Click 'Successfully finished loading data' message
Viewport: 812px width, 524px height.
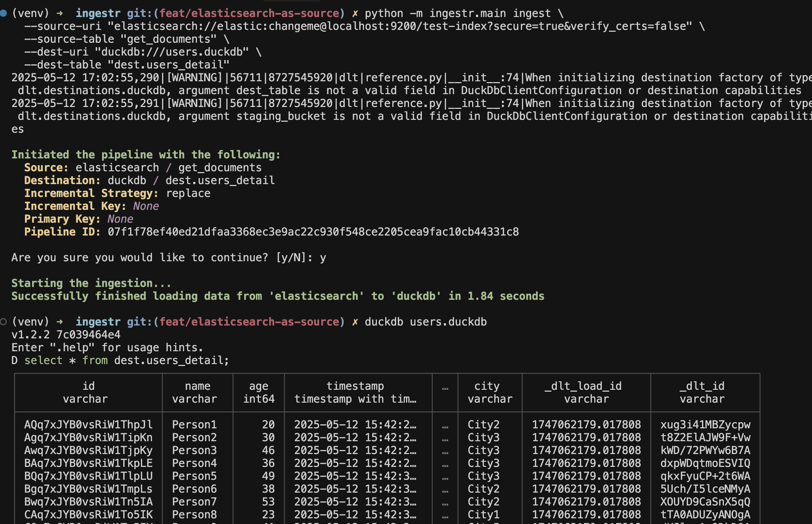coord(278,296)
